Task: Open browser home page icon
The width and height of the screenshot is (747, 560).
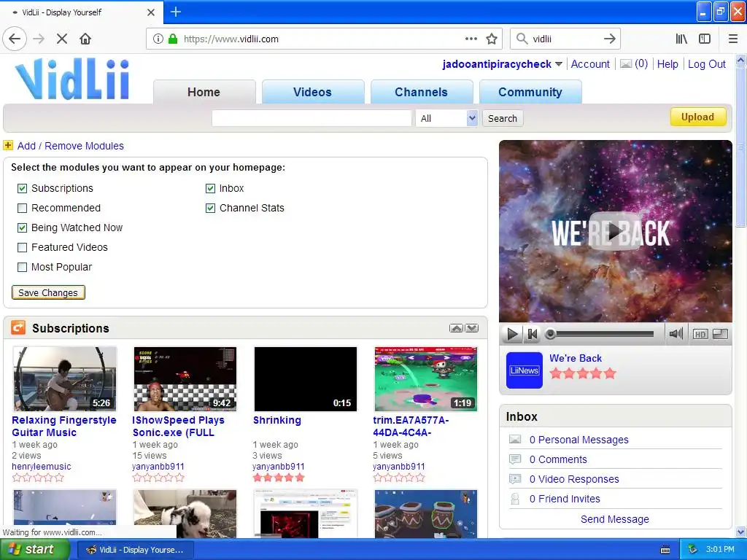Action: [85, 39]
